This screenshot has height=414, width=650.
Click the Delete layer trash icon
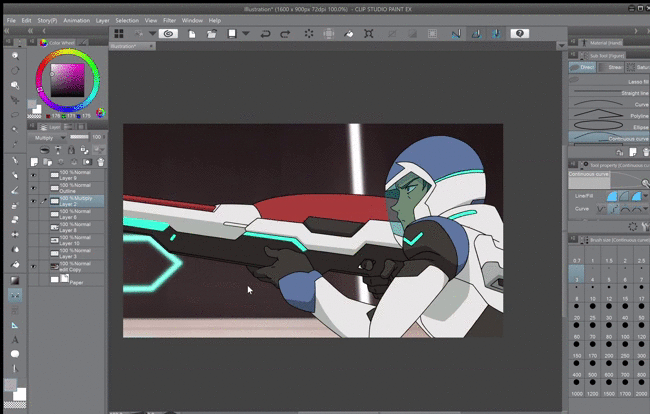(x=101, y=162)
